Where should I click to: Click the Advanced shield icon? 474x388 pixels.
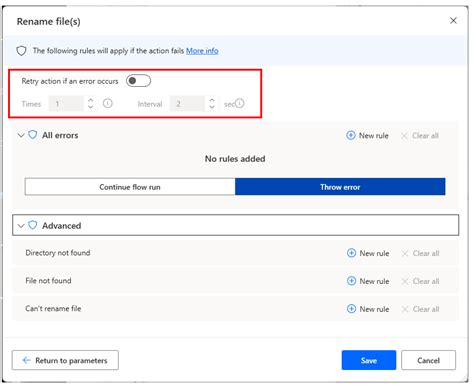point(33,225)
